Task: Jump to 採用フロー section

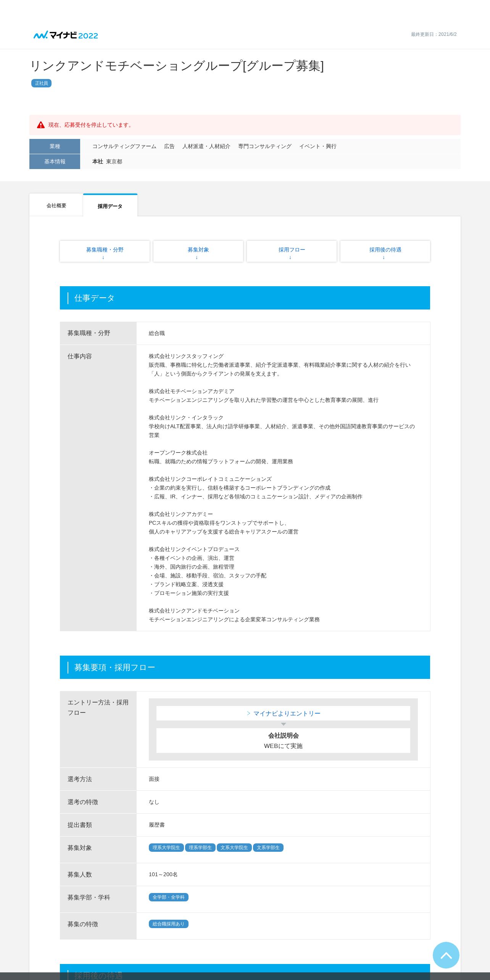Action: (292, 251)
